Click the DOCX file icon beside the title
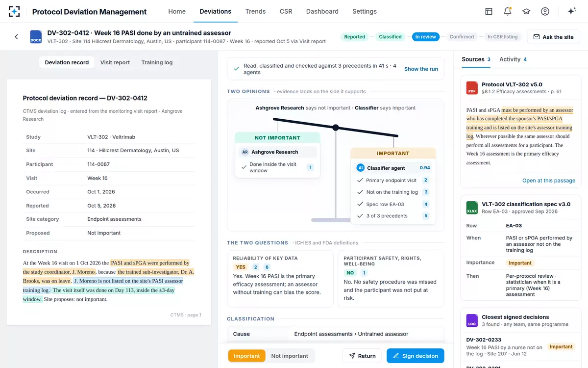 [36, 37]
